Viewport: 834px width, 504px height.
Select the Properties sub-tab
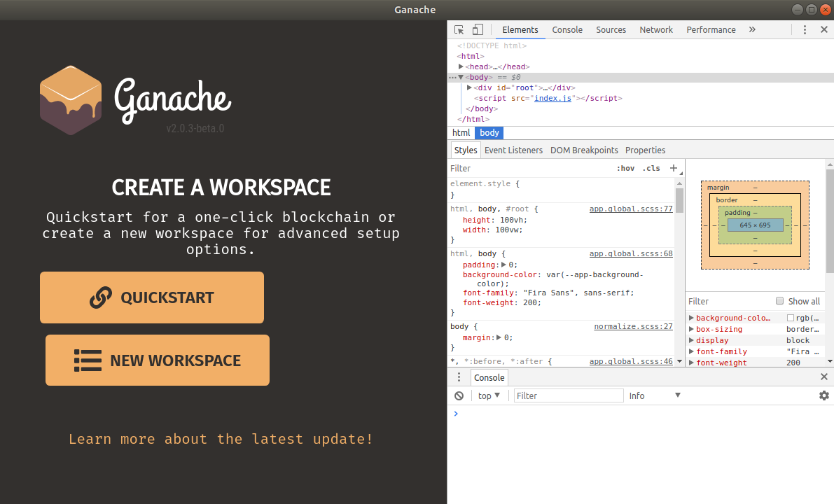(x=645, y=150)
